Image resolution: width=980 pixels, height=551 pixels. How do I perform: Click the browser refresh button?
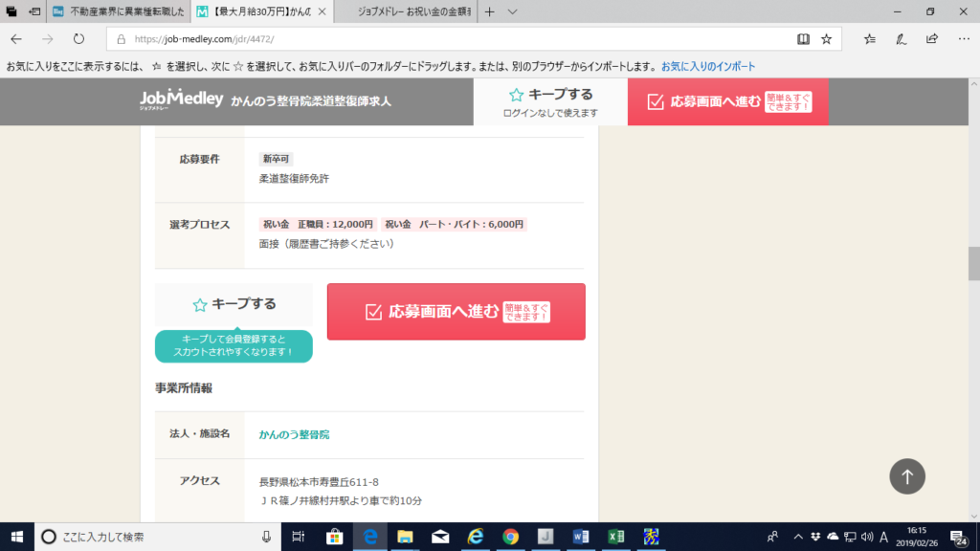[78, 39]
